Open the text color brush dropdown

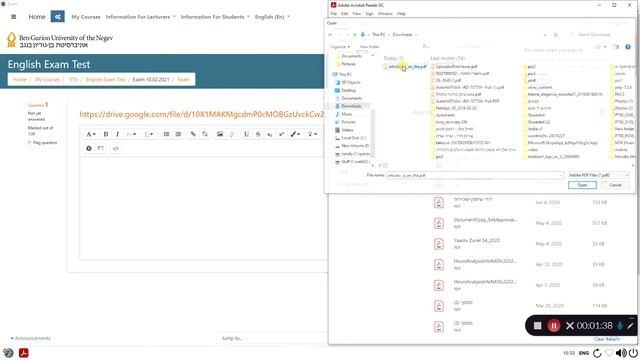click(x=295, y=134)
